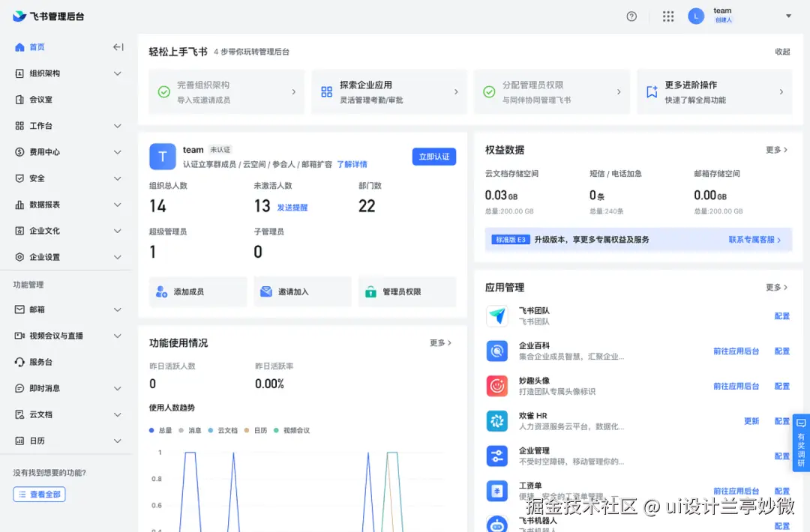Click 更多 in 权益数据 panel
The width and height of the screenshot is (810, 532).
tap(776, 150)
